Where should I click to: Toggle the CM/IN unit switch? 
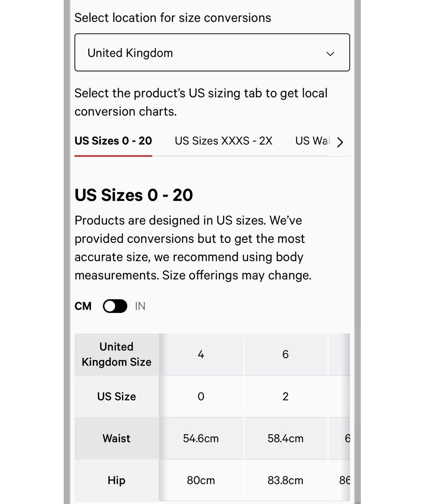(115, 306)
